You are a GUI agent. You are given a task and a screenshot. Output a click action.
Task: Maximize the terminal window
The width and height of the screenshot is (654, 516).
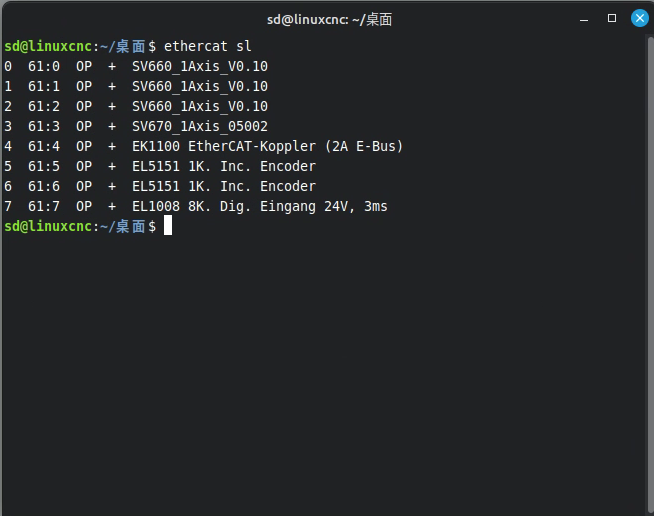pyautogui.click(x=612, y=18)
